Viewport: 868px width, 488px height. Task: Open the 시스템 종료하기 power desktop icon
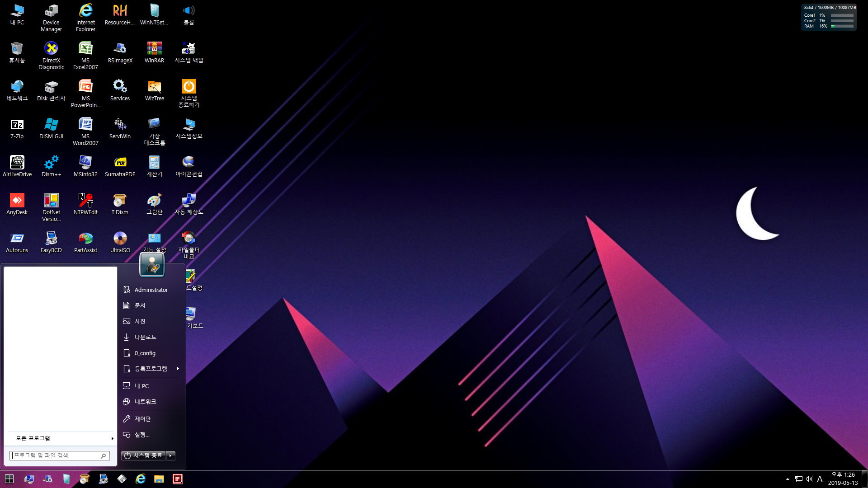coord(189,94)
